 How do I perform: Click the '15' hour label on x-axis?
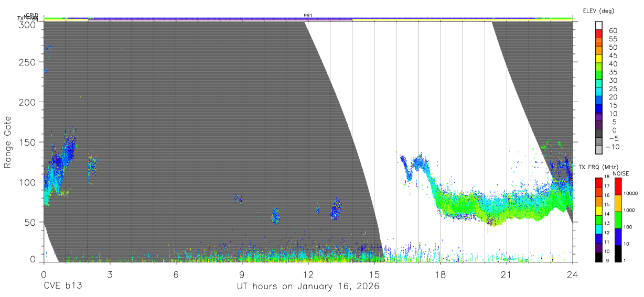[374, 274]
